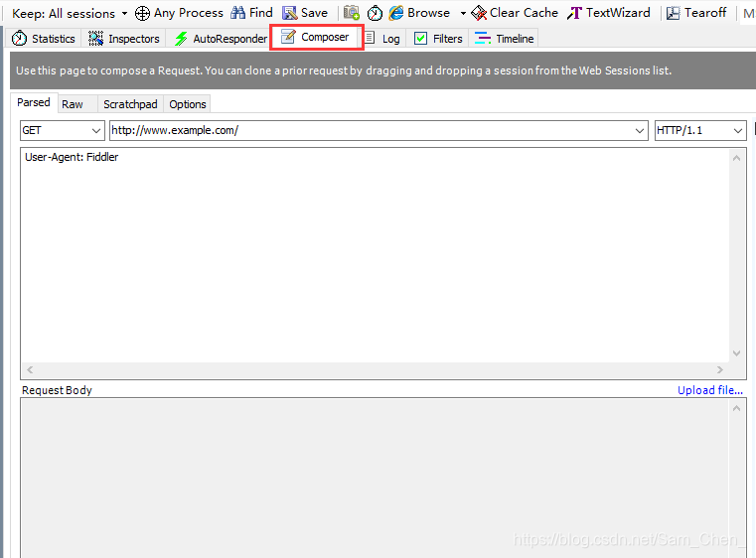Click the Any Process crosshair icon
Image resolution: width=756 pixels, height=558 pixels.
(142, 13)
